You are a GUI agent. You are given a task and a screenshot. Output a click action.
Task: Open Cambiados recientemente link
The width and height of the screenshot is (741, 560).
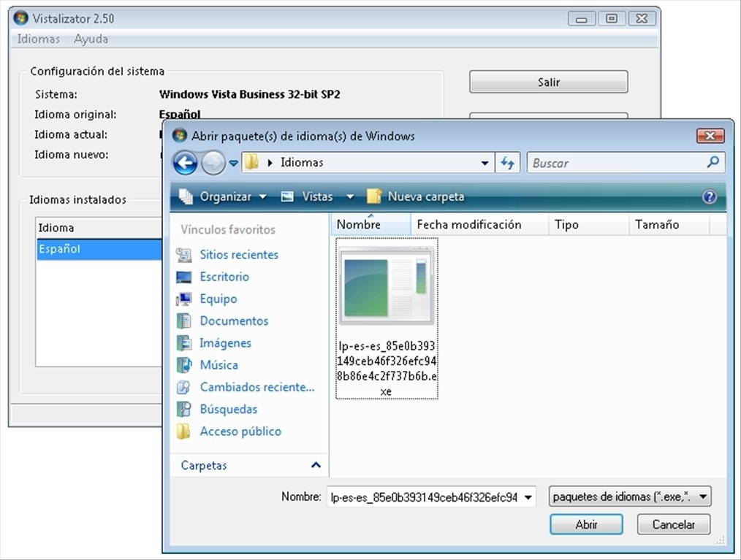tap(257, 387)
